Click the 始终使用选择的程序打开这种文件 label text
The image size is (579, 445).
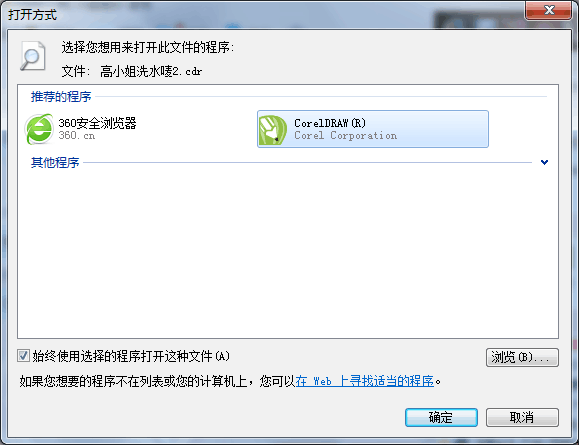(x=131, y=356)
